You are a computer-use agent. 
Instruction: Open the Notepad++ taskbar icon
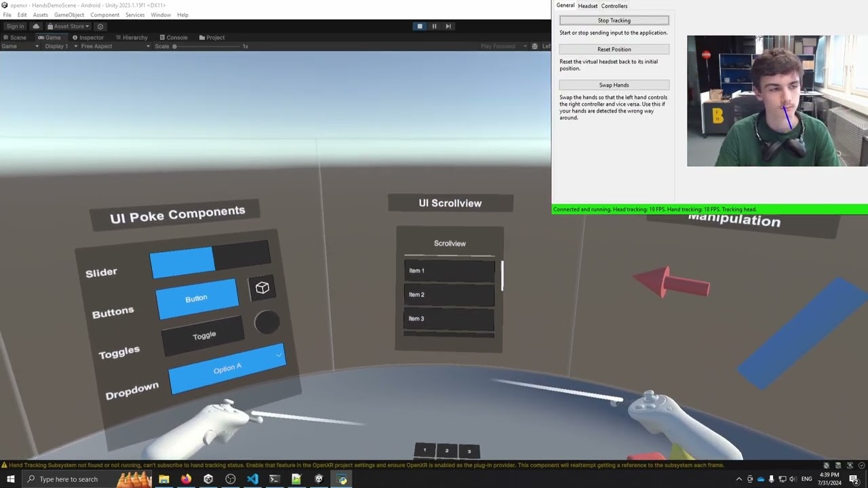coord(296,479)
